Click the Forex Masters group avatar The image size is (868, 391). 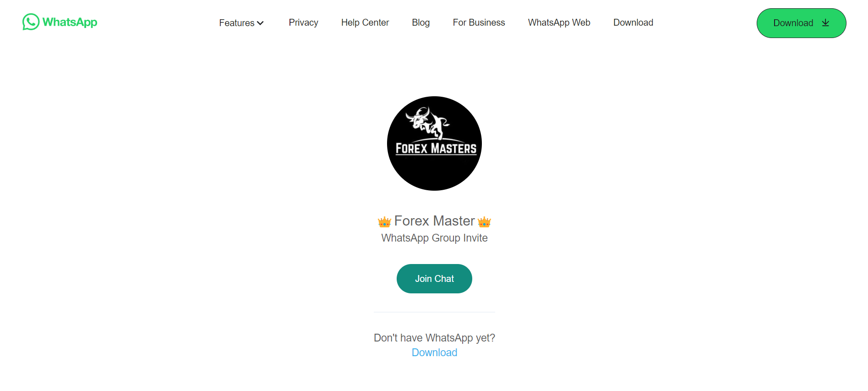tap(434, 143)
